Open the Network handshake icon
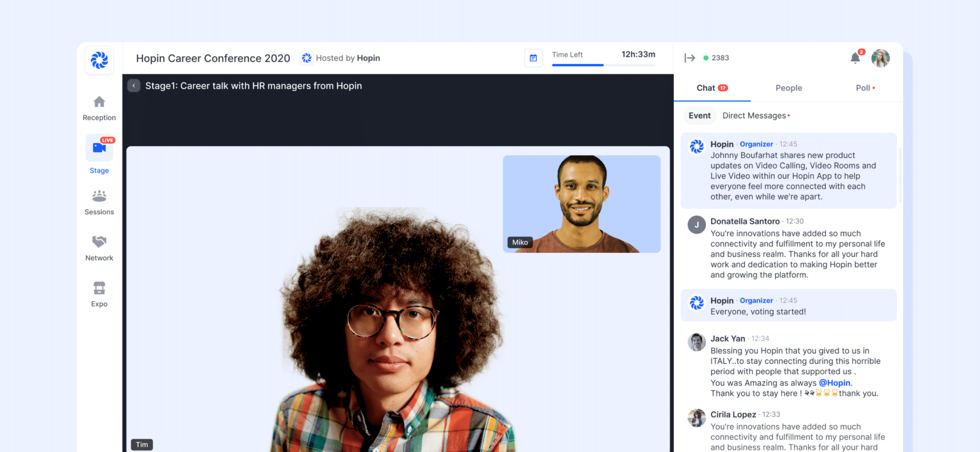Screen dimensions: 980x452 pyautogui.click(x=99, y=242)
